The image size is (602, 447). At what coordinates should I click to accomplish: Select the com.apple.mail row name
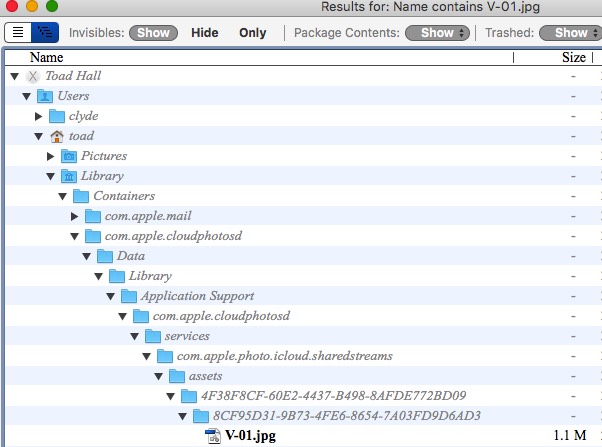point(148,216)
